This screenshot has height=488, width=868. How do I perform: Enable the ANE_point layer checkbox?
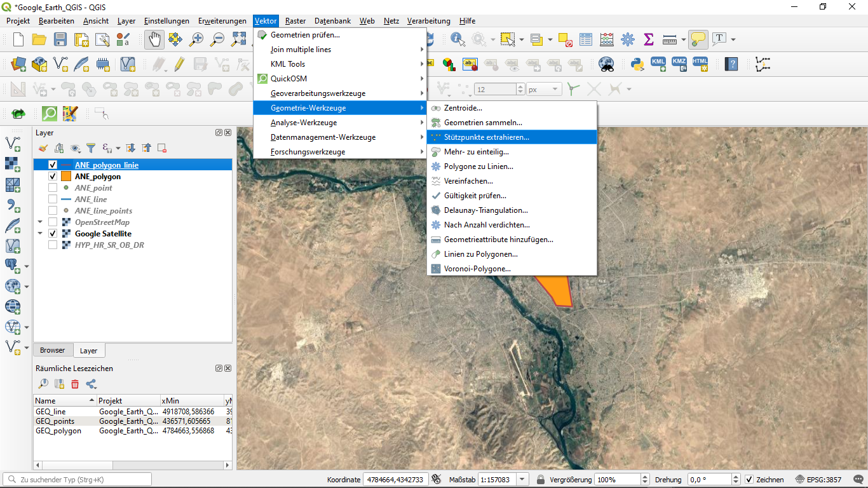coord(53,188)
